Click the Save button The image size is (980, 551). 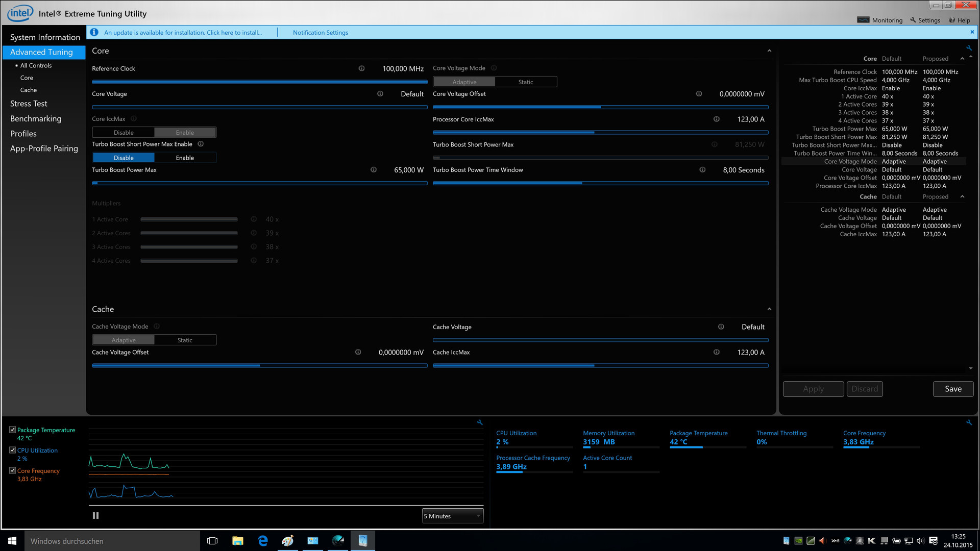click(952, 389)
